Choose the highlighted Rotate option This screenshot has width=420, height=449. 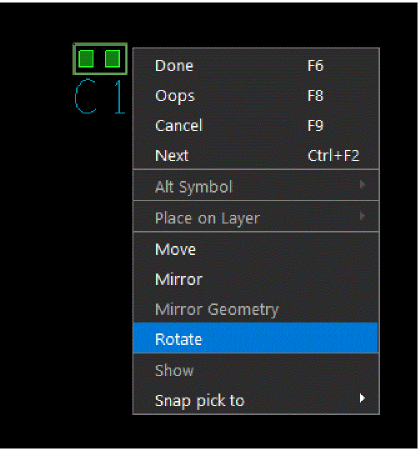click(256, 338)
